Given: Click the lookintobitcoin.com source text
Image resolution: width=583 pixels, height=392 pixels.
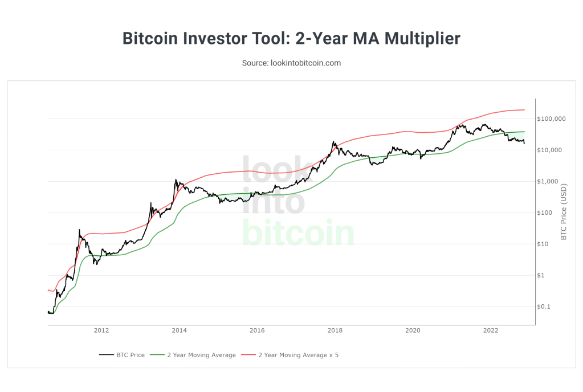Looking at the screenshot, I should [x=291, y=63].
